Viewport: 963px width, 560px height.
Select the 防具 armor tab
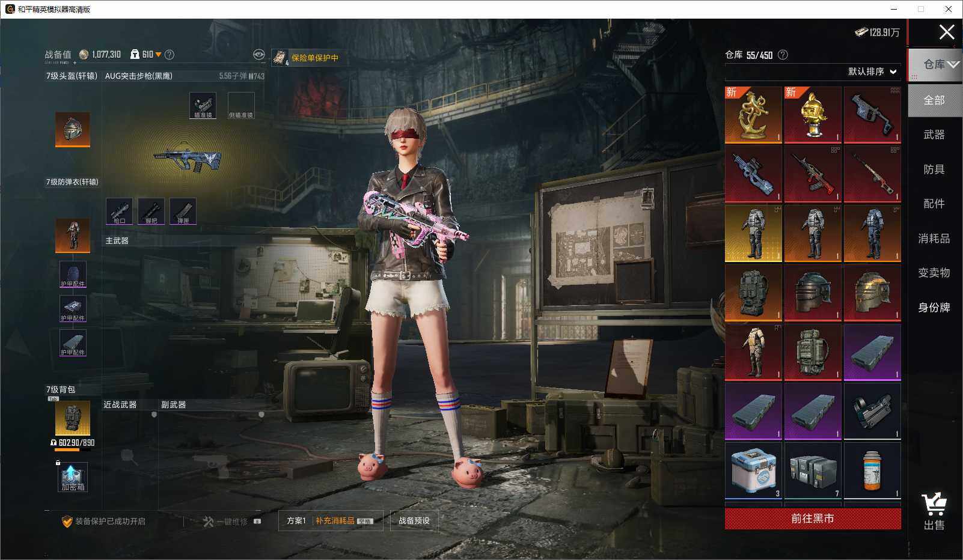click(934, 169)
